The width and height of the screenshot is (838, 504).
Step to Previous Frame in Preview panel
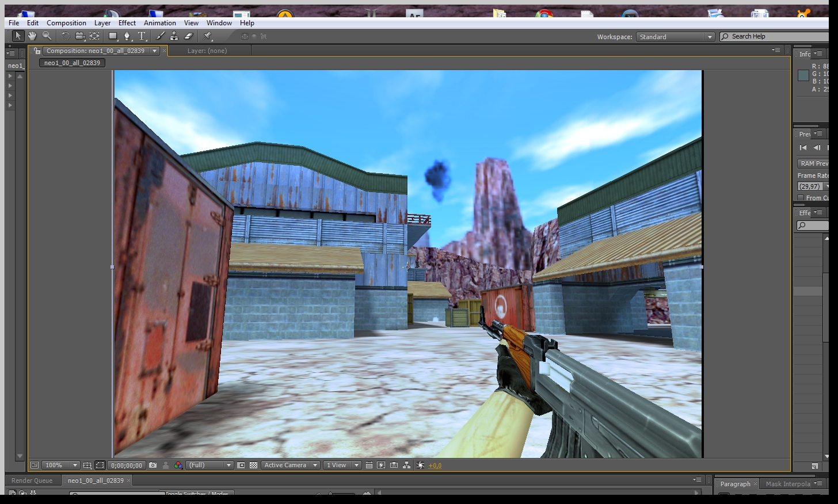click(x=817, y=148)
